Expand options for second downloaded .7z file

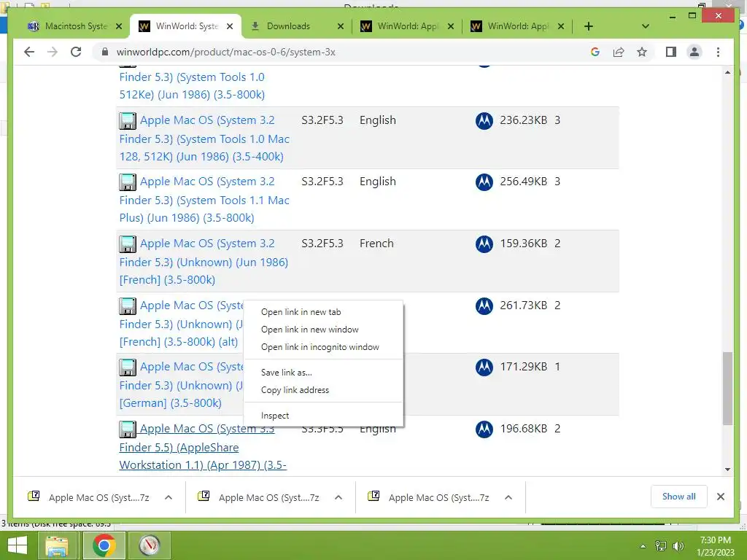[x=338, y=497]
